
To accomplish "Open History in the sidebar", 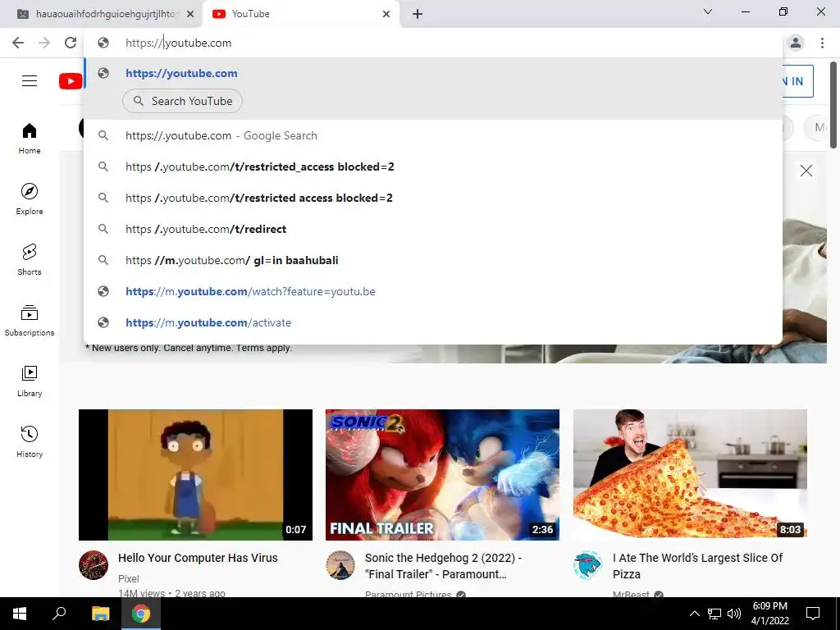I will tap(30, 441).
